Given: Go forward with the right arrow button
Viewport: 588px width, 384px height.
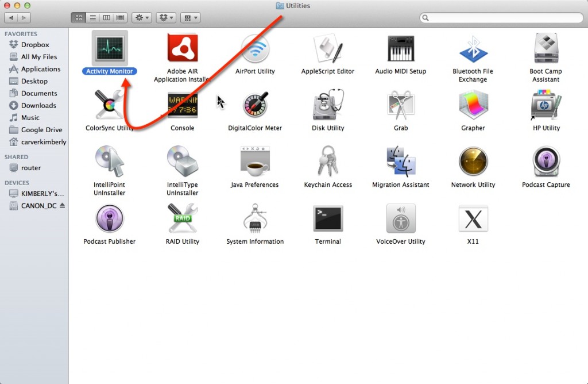Looking at the screenshot, I should tap(24, 18).
